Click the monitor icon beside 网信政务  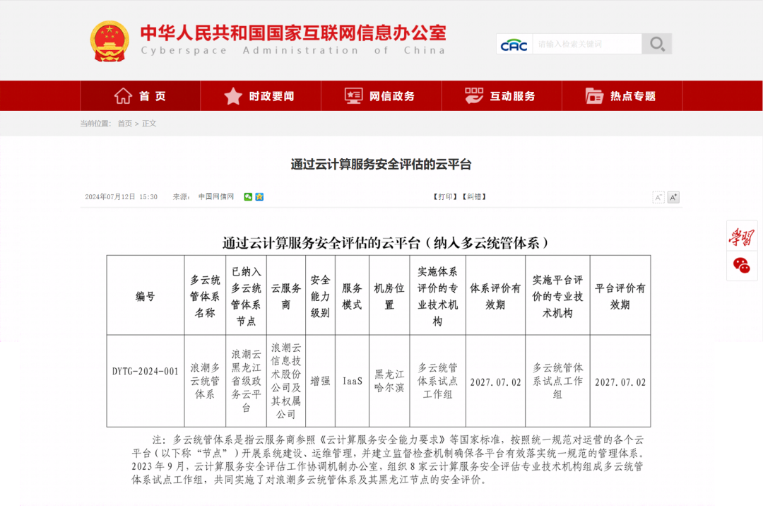[352, 95]
